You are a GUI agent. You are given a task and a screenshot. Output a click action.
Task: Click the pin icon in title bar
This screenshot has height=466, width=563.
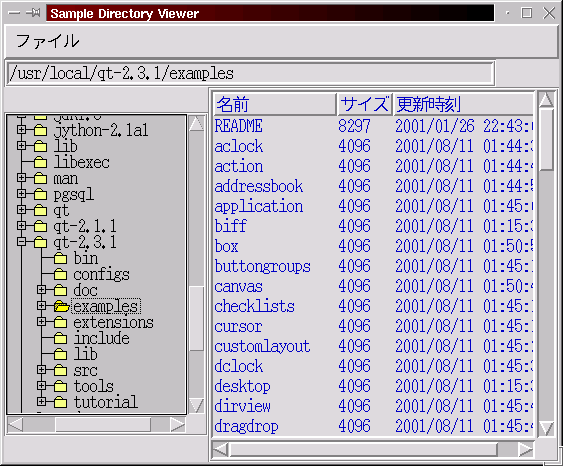33,13
